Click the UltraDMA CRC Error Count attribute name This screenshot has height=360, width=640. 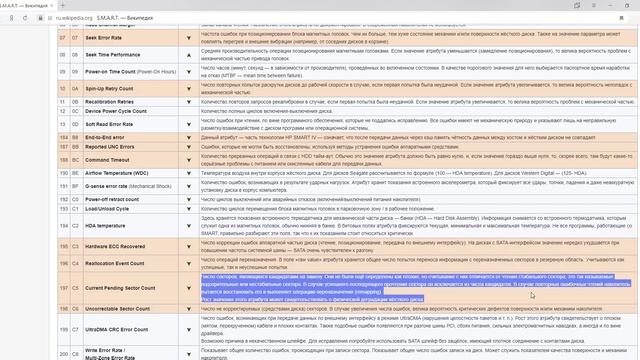(116, 330)
